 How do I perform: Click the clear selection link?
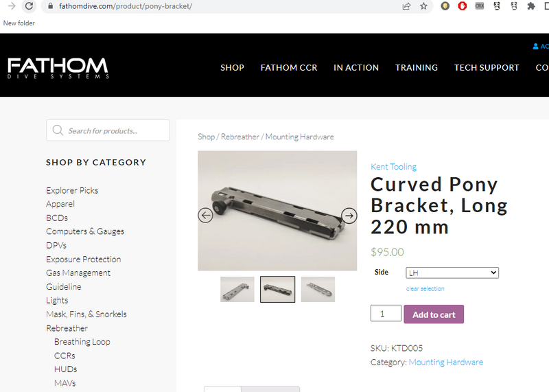[x=425, y=288]
